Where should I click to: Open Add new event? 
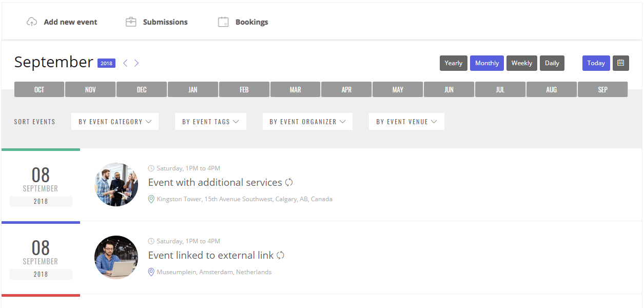pyautogui.click(x=70, y=22)
